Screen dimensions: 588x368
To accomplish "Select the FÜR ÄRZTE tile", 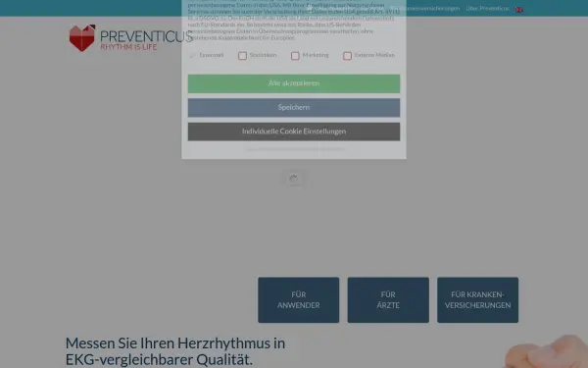I will click(x=388, y=300).
